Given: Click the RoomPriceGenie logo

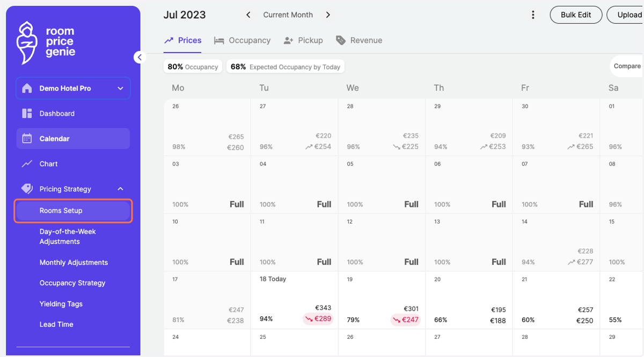Looking at the screenshot, I should pos(46,42).
